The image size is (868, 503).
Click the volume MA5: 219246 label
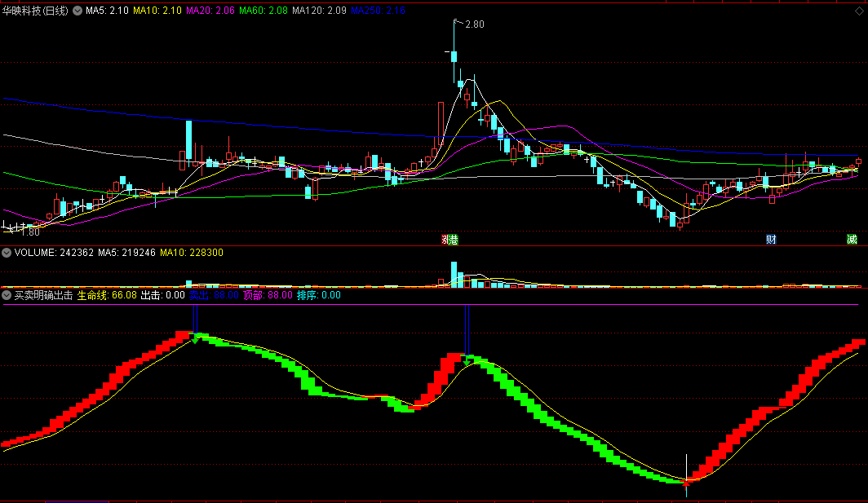pos(126,253)
